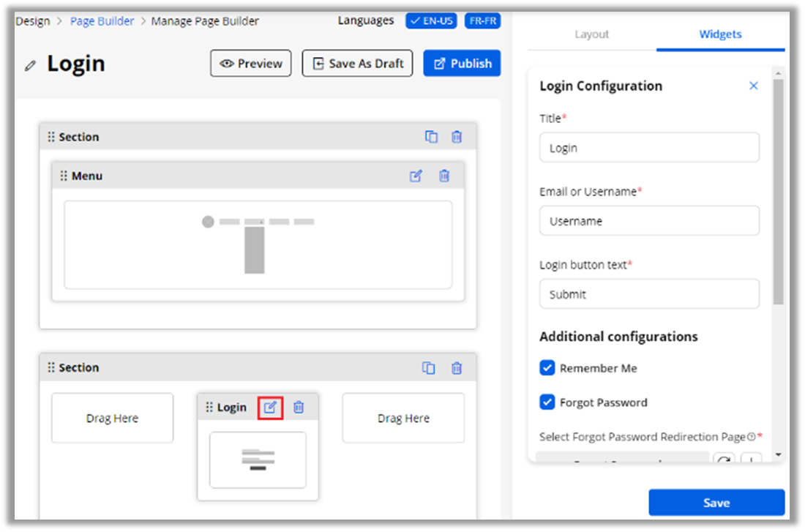Open the Page Builder breadcrumb link
Screen dimensions: 805x532
(x=102, y=21)
